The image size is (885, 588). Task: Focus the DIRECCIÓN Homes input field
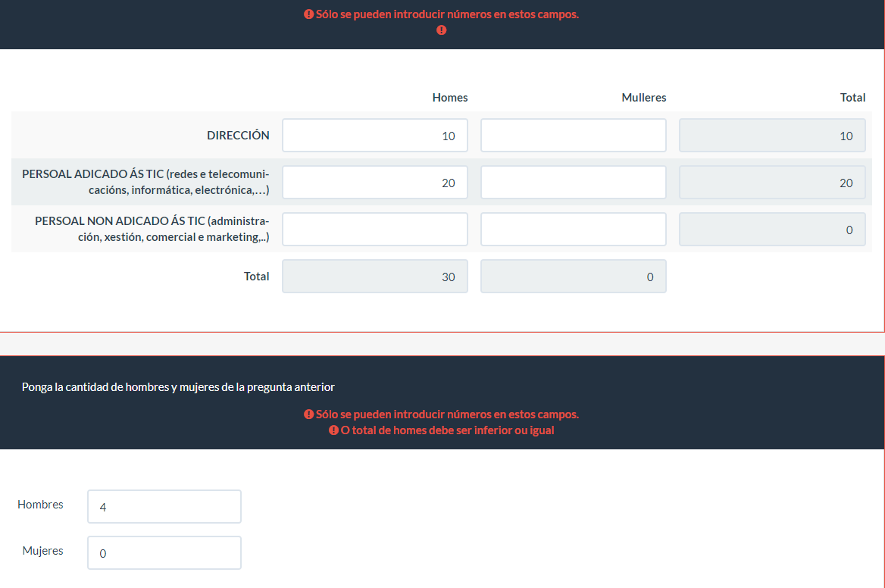[374, 136]
